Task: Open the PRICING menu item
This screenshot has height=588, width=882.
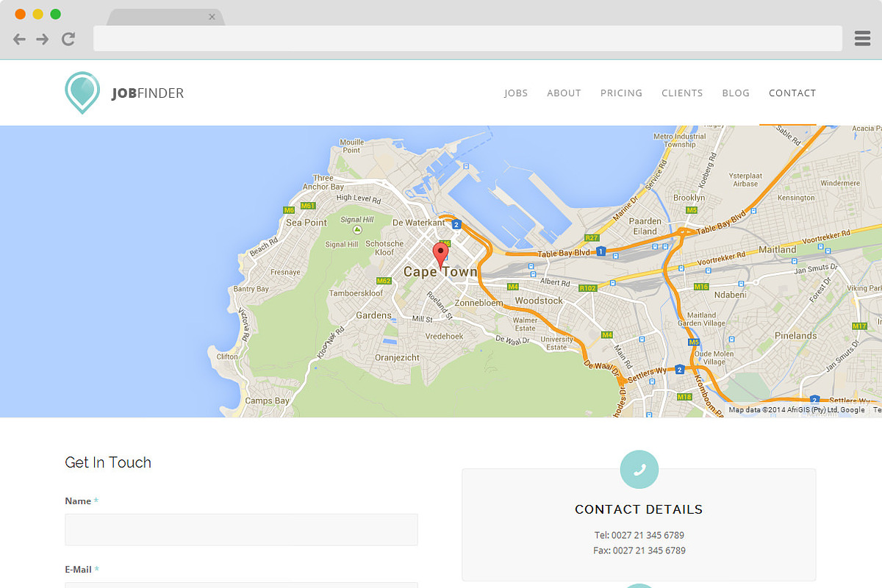Action: (x=621, y=93)
